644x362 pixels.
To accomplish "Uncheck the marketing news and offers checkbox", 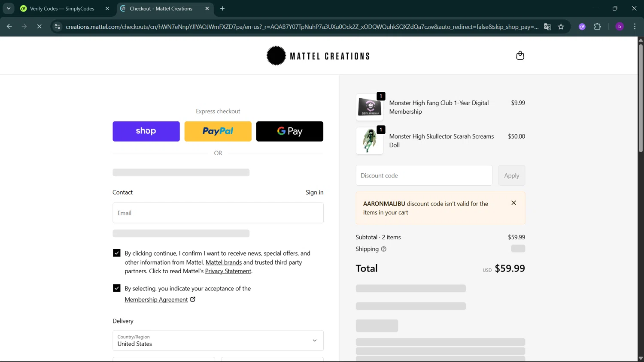I will click(117, 253).
